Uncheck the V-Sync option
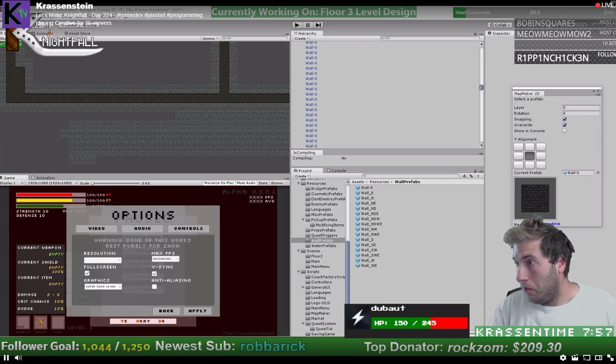The width and height of the screenshot is (616, 364). pyautogui.click(x=155, y=273)
